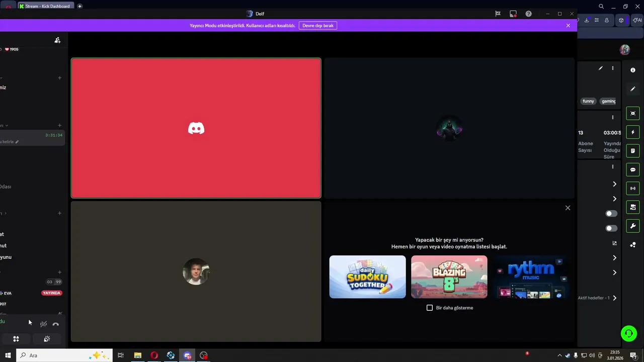This screenshot has width=644, height=362.
Task: Click browser search magnifier icon
Action: 601,6
